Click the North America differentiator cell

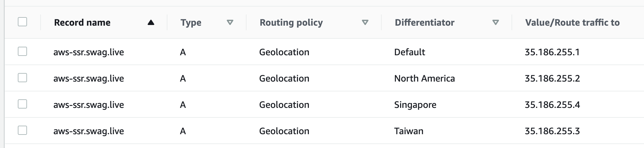pyautogui.click(x=424, y=78)
